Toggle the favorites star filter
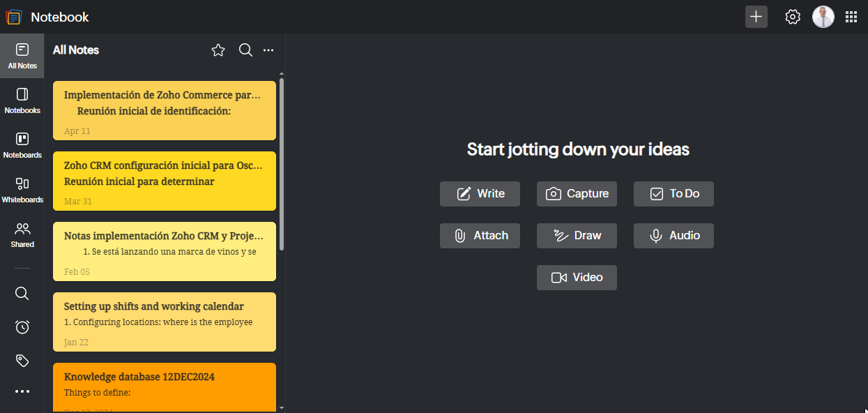The height and width of the screenshot is (413, 868). coord(218,50)
